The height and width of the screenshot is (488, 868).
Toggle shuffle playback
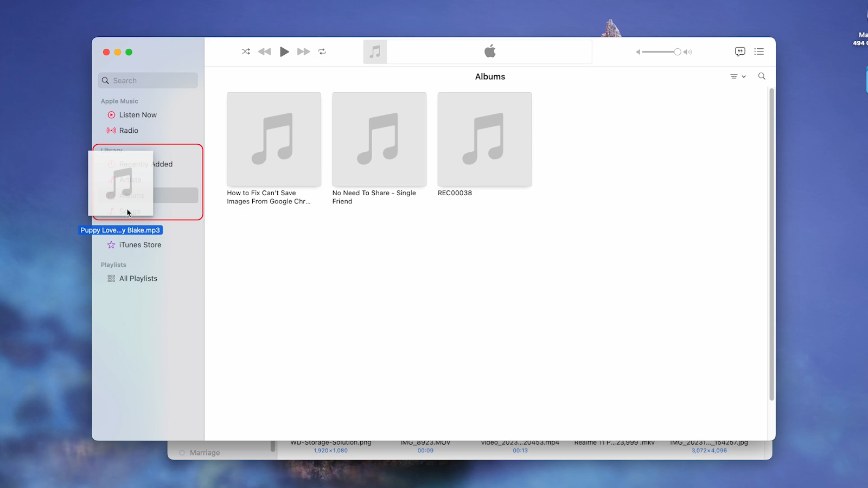[246, 52]
